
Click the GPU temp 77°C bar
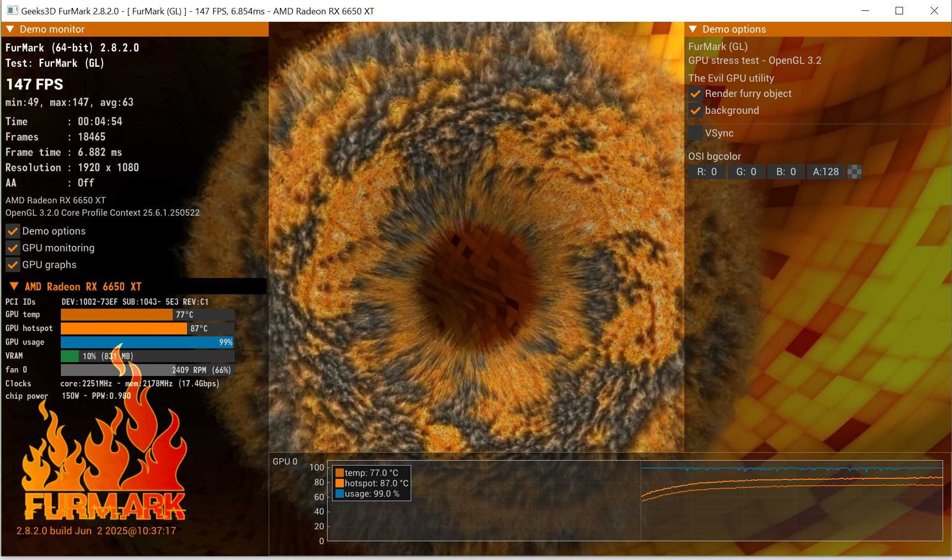coord(147,315)
